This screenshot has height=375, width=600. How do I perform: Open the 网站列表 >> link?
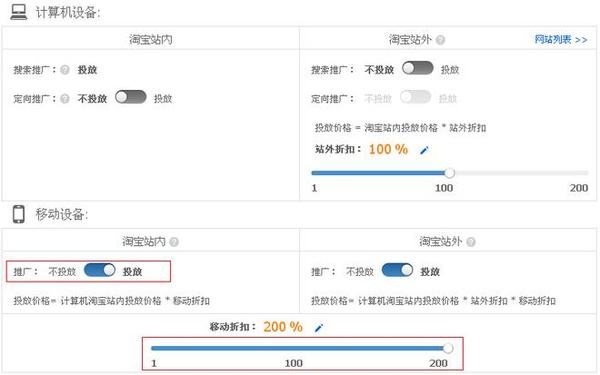click(x=561, y=39)
